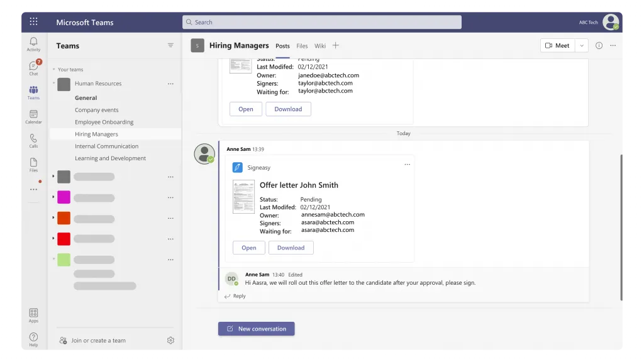Select the Company events channel
Viewport: 644px width, 362px height.
click(x=96, y=110)
